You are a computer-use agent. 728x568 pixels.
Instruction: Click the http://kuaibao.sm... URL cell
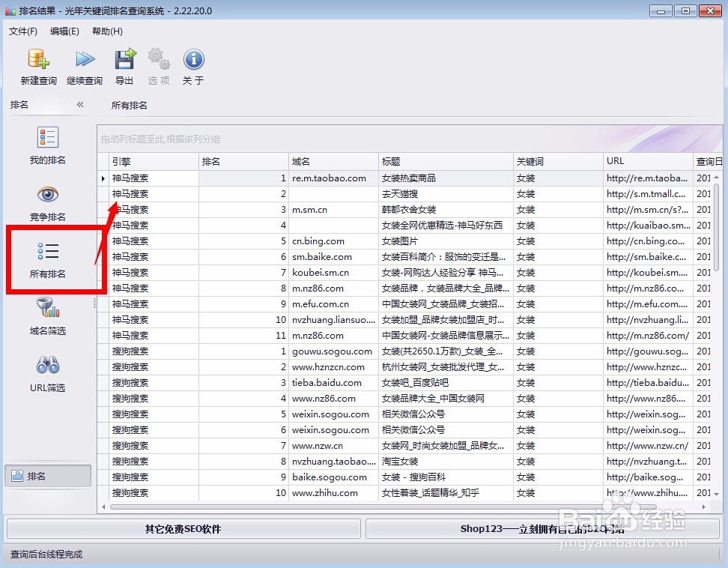point(648,226)
